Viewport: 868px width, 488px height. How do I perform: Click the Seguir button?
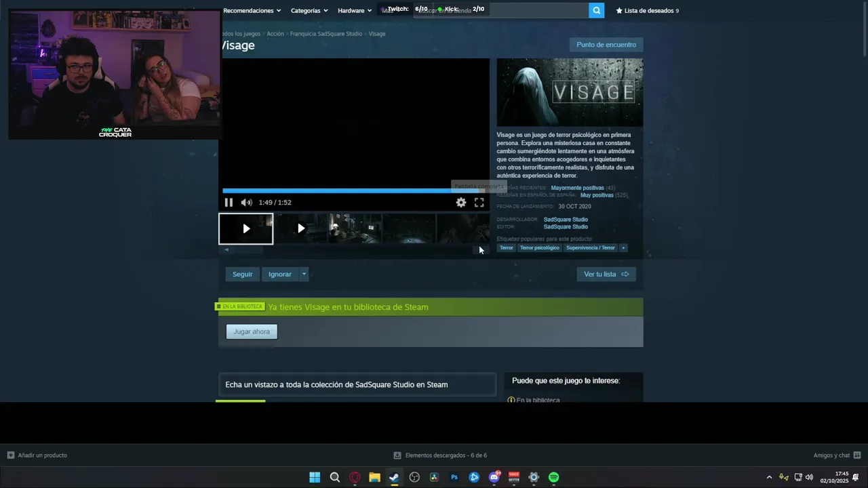[x=242, y=274]
